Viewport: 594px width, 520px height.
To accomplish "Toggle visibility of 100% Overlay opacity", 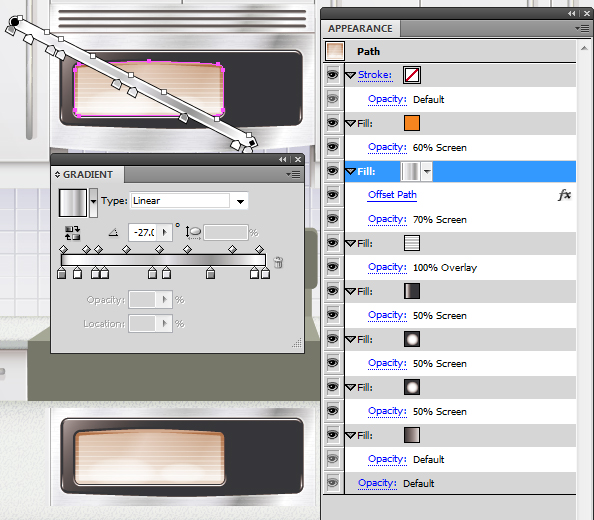I will point(333,267).
